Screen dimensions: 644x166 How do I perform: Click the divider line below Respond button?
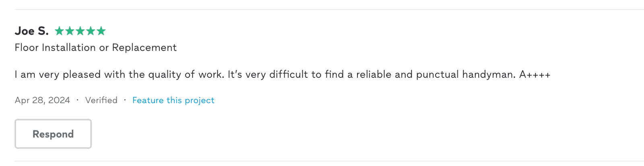(x=322, y=161)
